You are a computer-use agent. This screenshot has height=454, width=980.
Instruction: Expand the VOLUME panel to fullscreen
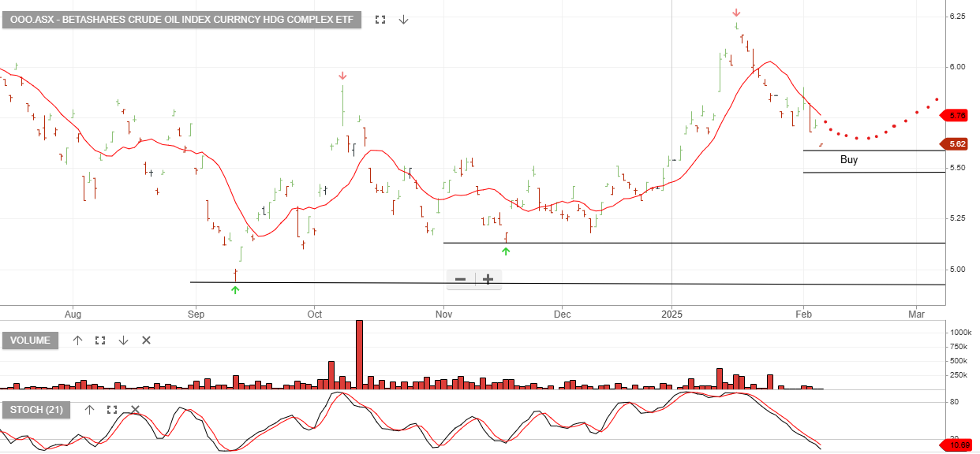[x=99, y=340]
